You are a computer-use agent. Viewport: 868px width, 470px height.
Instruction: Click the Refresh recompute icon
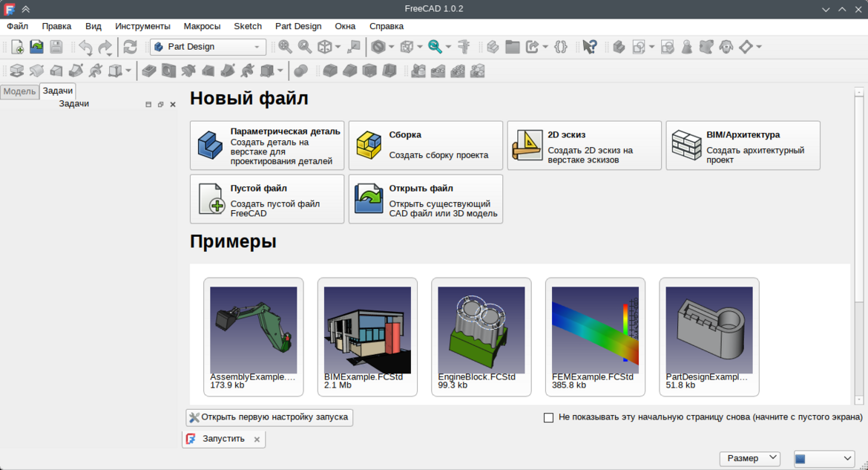coord(130,47)
